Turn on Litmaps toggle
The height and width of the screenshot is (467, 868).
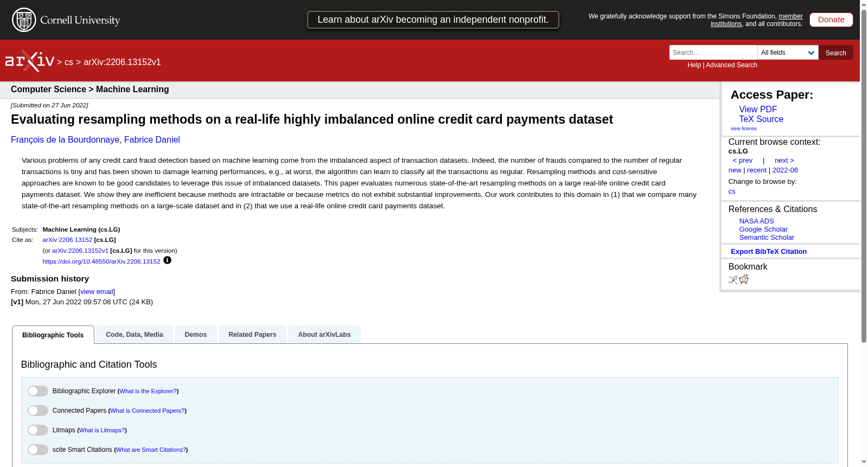[38, 430]
